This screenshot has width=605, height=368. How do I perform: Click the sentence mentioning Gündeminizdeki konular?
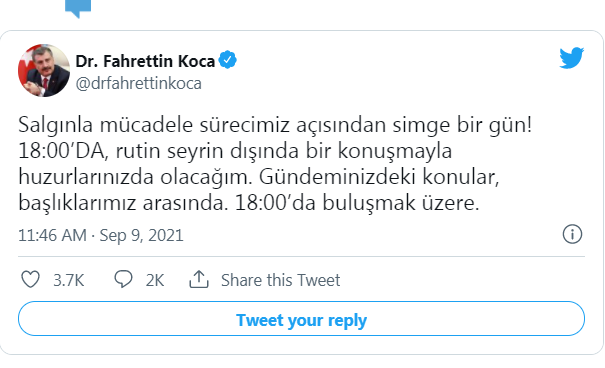point(259,190)
